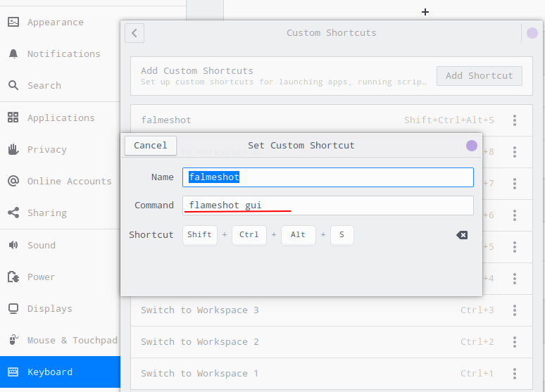Click the purple circle in Set Custom Shortcut dialog
Viewport: 545px width, 392px height.
pyautogui.click(x=472, y=146)
